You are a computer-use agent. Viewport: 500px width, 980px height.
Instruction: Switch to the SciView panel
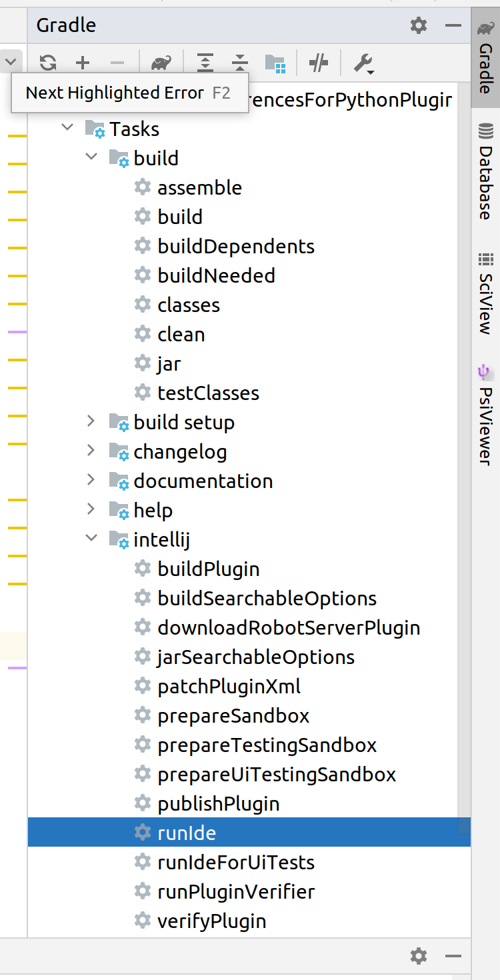[x=486, y=287]
